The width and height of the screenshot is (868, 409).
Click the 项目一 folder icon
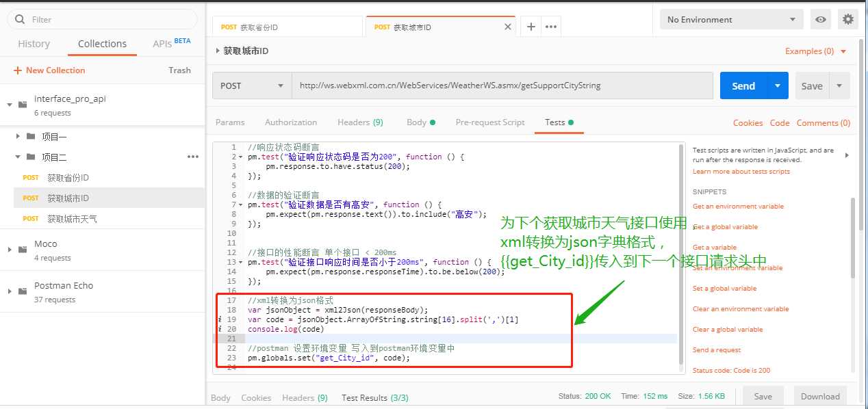(31, 136)
